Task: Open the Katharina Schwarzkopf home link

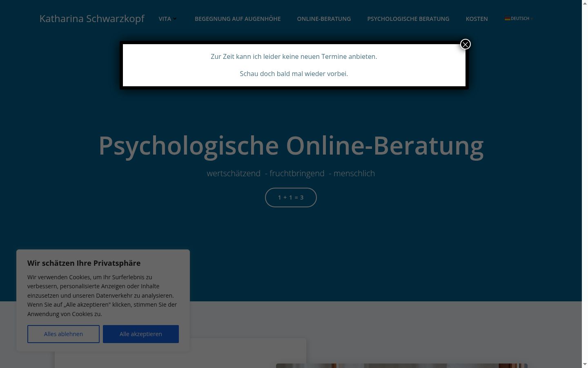Action: [x=92, y=19]
